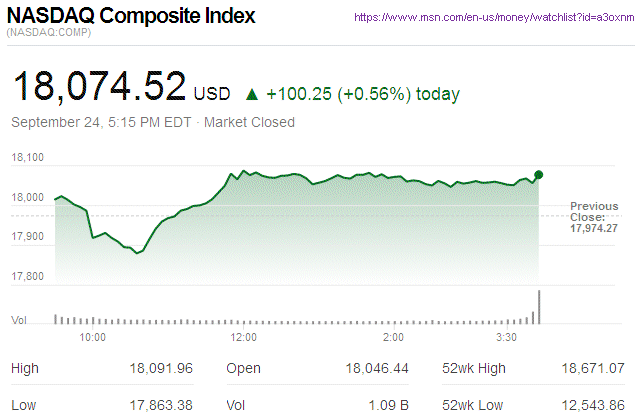This screenshot has width=640, height=420.
Task: Click the +100.25 (+0.56%) today change
Action: [363, 95]
